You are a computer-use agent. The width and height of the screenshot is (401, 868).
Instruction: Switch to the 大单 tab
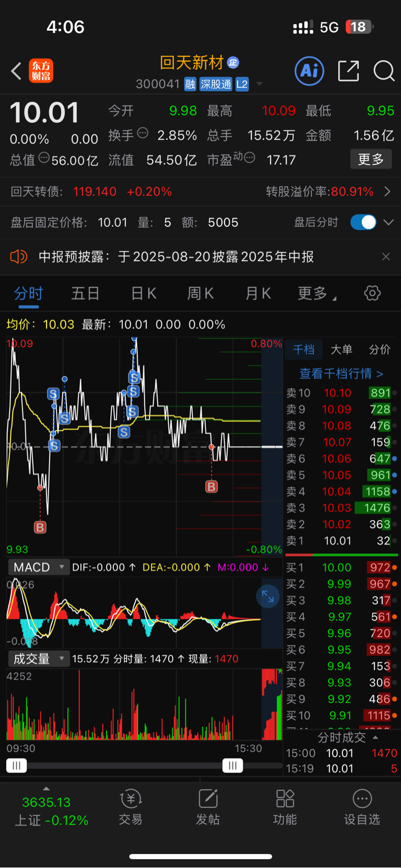click(x=341, y=349)
